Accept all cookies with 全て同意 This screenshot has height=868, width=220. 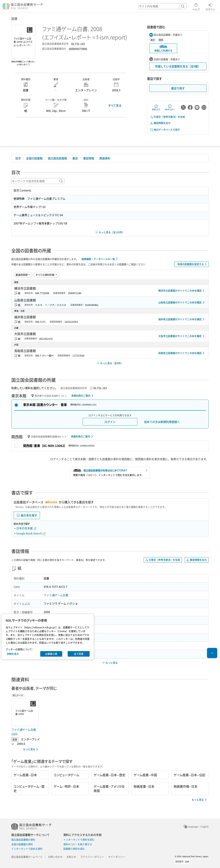click(78, 654)
